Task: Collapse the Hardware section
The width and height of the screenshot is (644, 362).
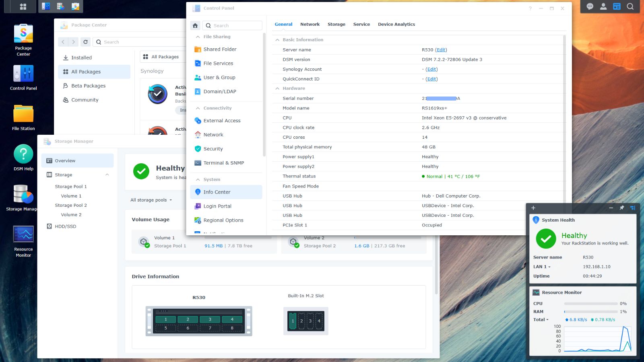Action: tap(277, 88)
